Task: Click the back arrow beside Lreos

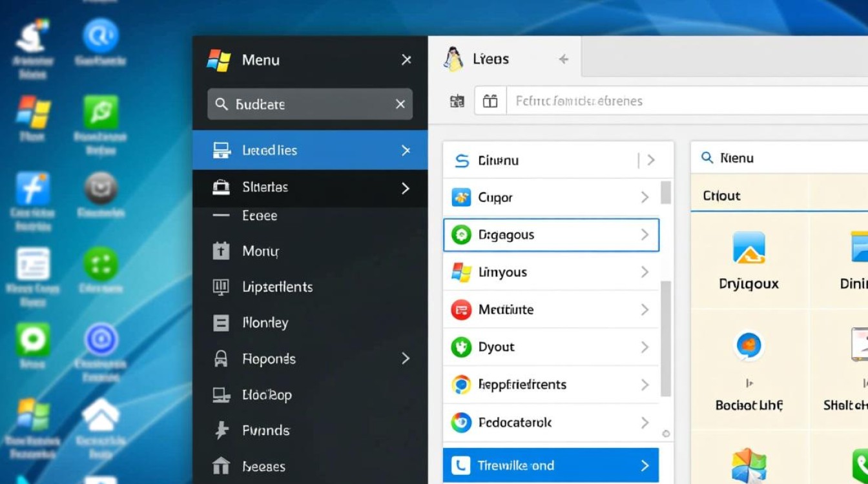Action: click(563, 59)
